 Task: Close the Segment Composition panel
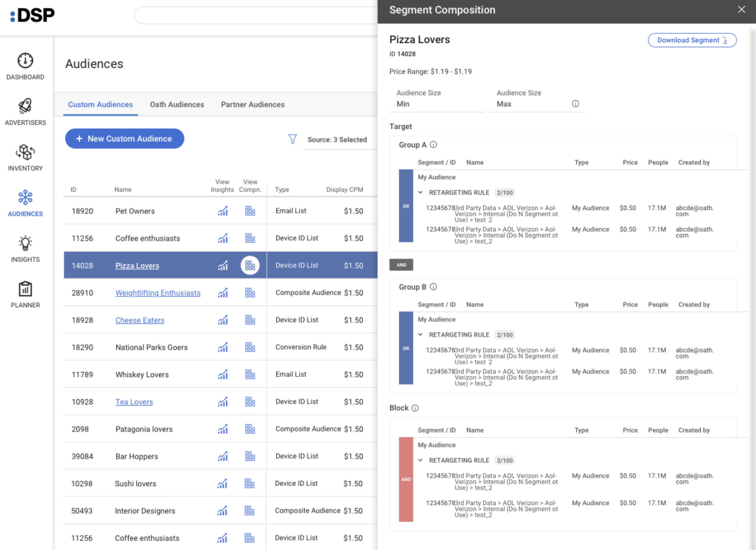coord(741,10)
